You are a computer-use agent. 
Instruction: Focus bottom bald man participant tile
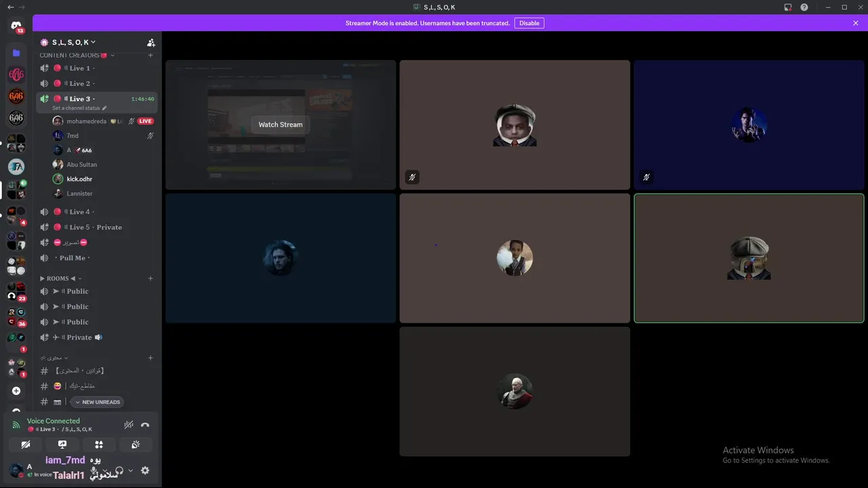point(515,391)
